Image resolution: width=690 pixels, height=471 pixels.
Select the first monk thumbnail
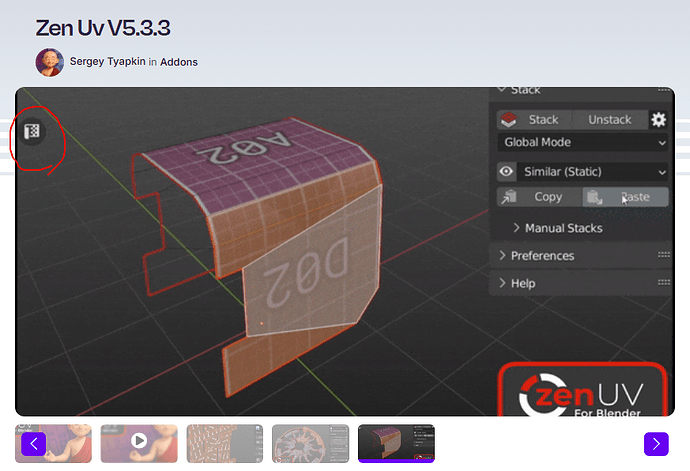53,443
